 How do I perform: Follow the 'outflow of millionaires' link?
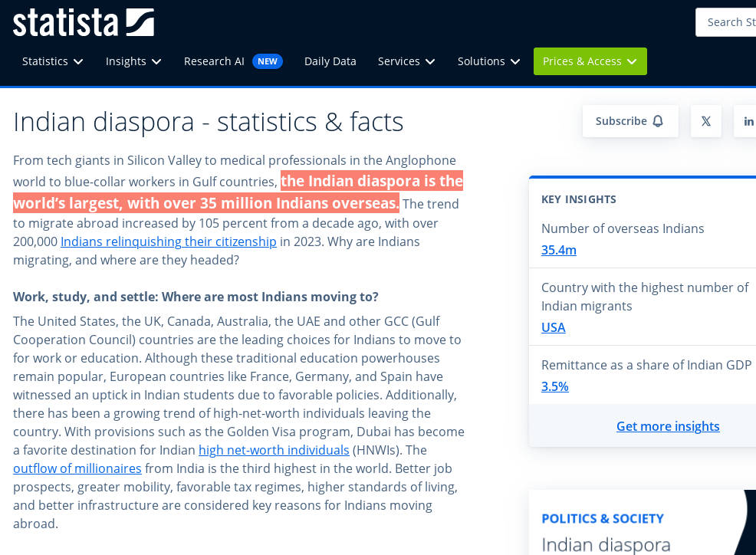point(77,468)
